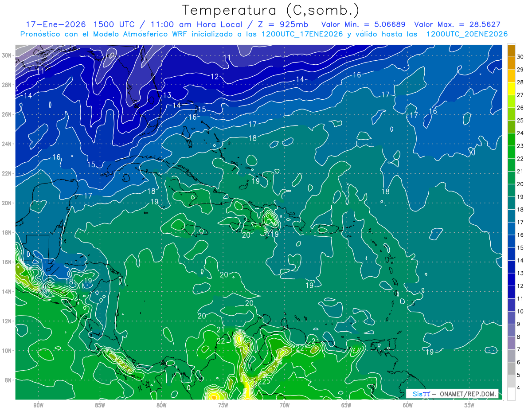Click the 12N latitude axis label
Viewport: 532px width, 411px height.
7,321
